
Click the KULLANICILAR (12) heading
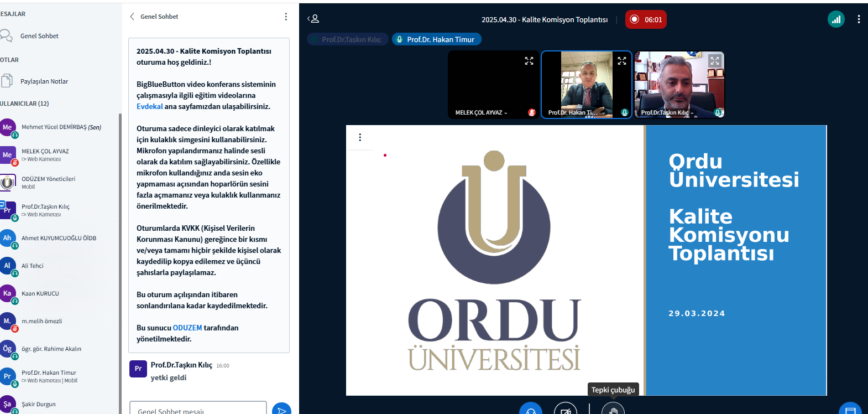(x=24, y=103)
